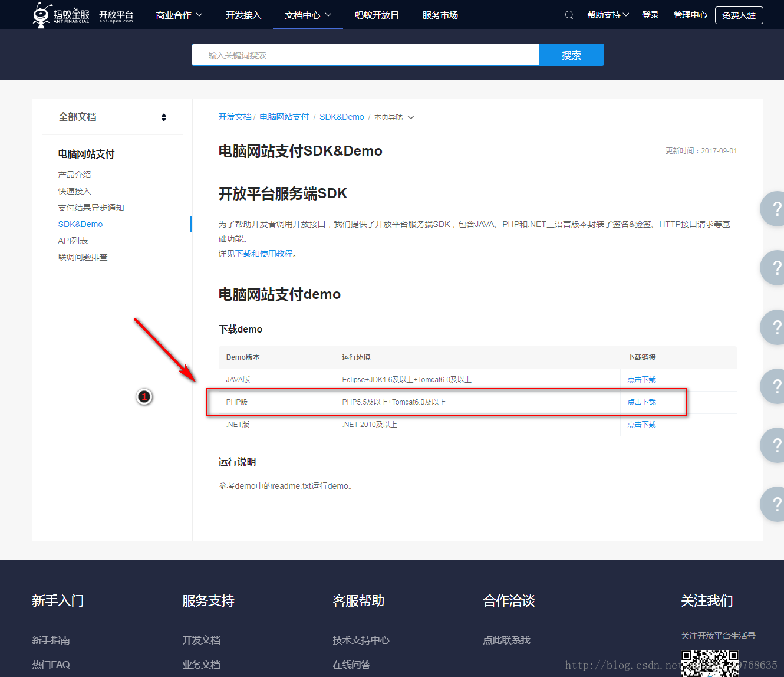Open 联调问题排查 in the sidebar
This screenshot has width=784, height=677.
pos(83,257)
